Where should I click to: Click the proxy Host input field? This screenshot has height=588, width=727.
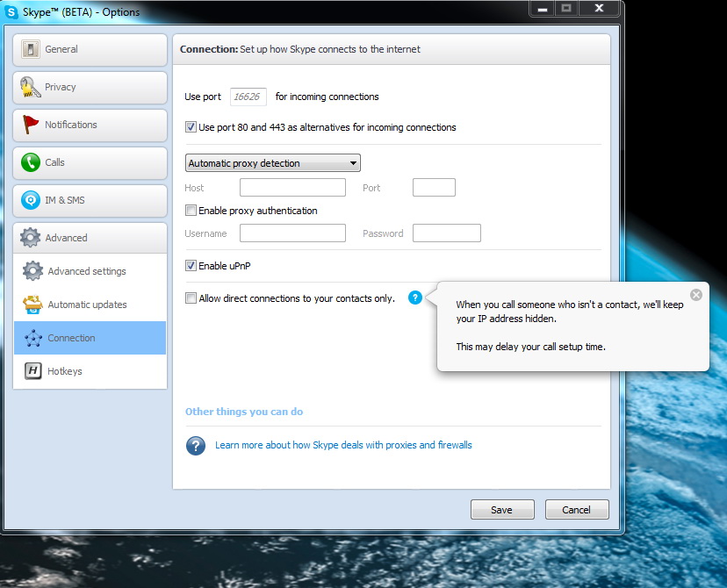pos(292,188)
